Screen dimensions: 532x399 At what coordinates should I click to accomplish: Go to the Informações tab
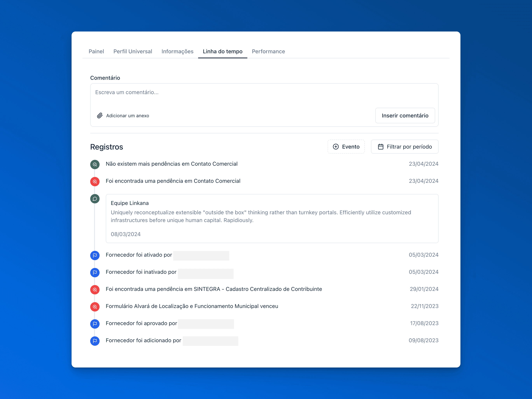(177, 52)
